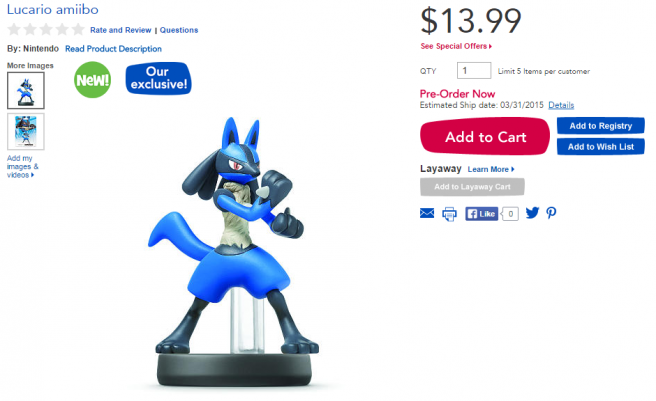Click the email share envelope icon
Viewport: 656px width, 401px height.
click(x=427, y=213)
